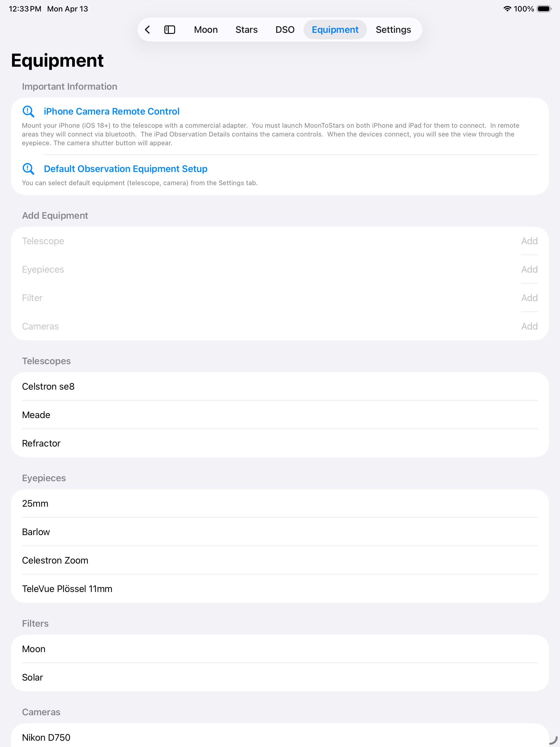The width and height of the screenshot is (560, 747).
Task: Toggle the sidebar panel icon
Action: point(170,30)
